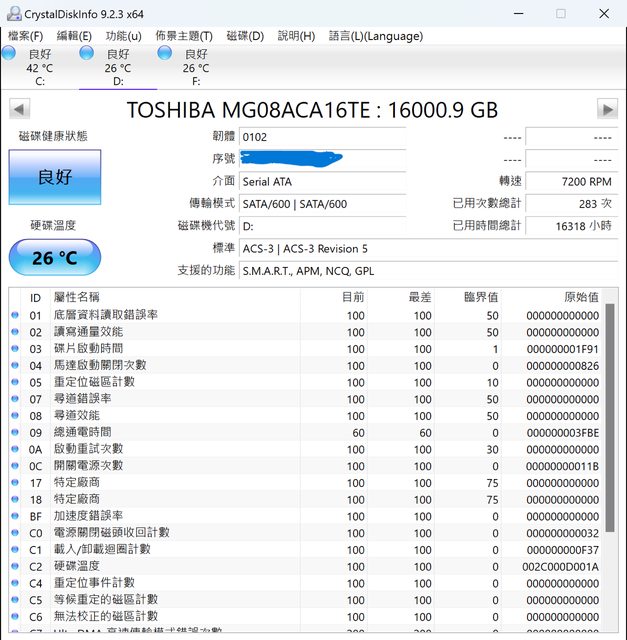Click status dot for attribute 04 馬達啟動關閉次數

pos(15,365)
